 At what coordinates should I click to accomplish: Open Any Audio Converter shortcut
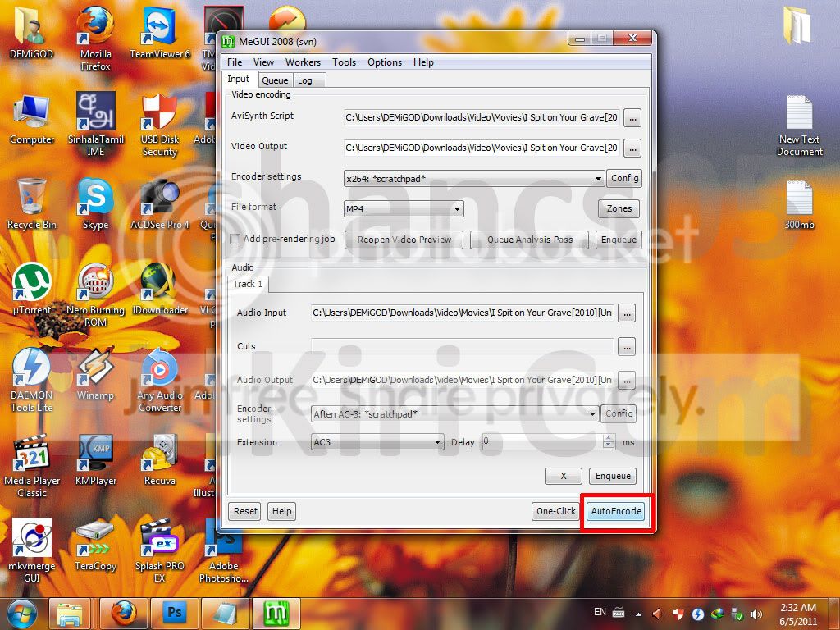(160, 381)
